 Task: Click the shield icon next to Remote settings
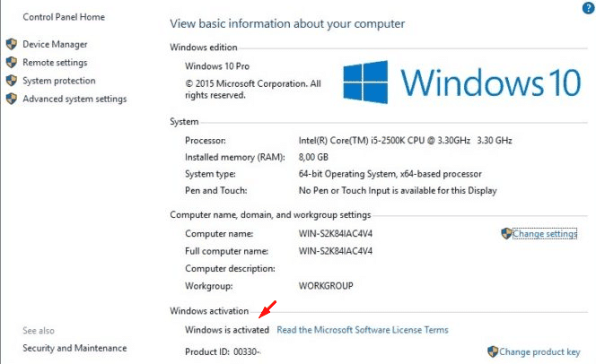[12, 62]
